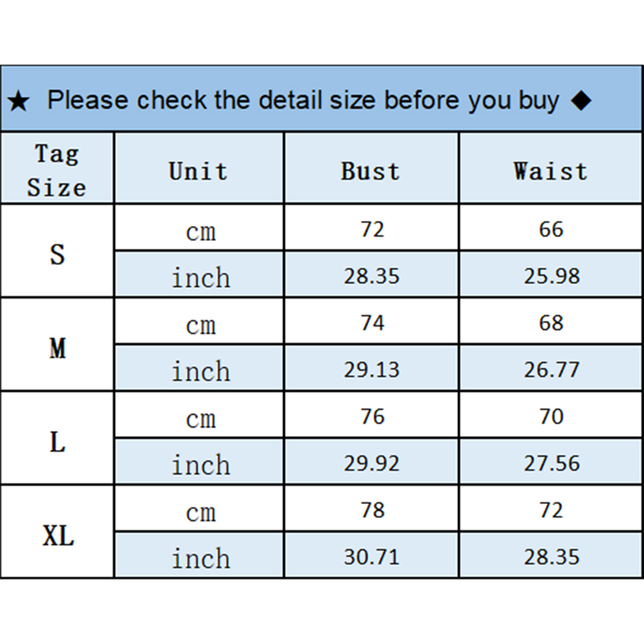The width and height of the screenshot is (644, 644).
Task: Click bust value 74 for size M
Action: click(372, 323)
